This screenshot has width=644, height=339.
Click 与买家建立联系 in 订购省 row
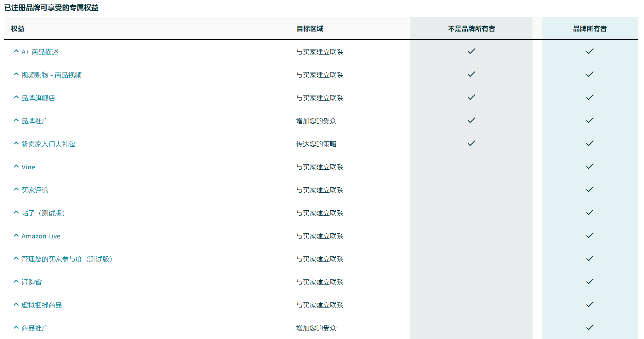coord(320,282)
